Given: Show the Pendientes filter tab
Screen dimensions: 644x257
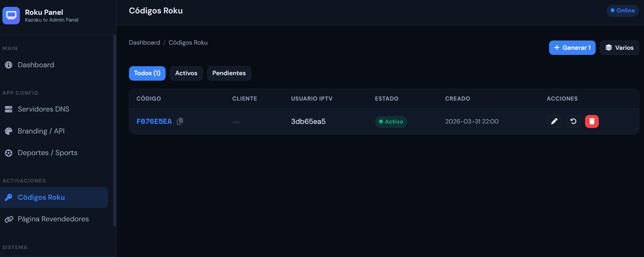Looking at the screenshot, I should 229,73.
